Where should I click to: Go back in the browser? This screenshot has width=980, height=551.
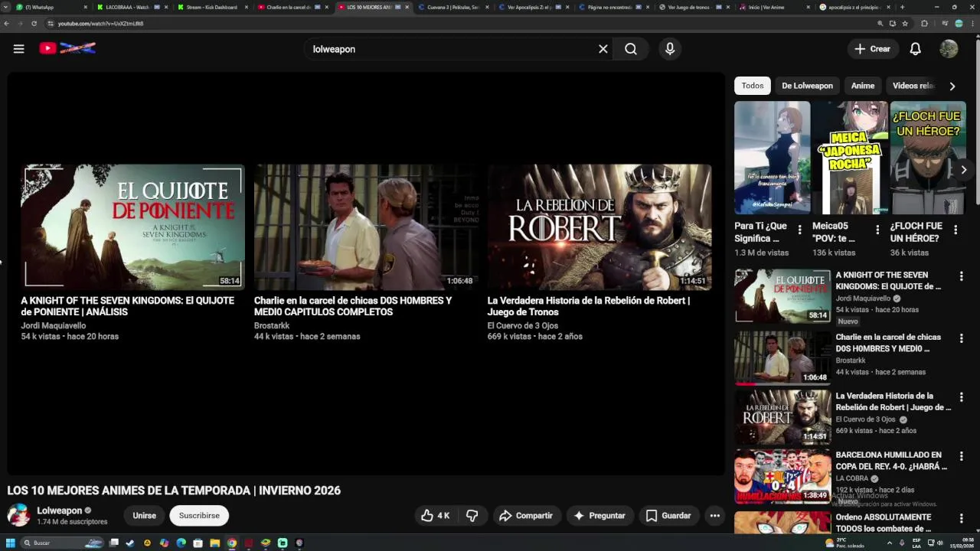[6, 24]
